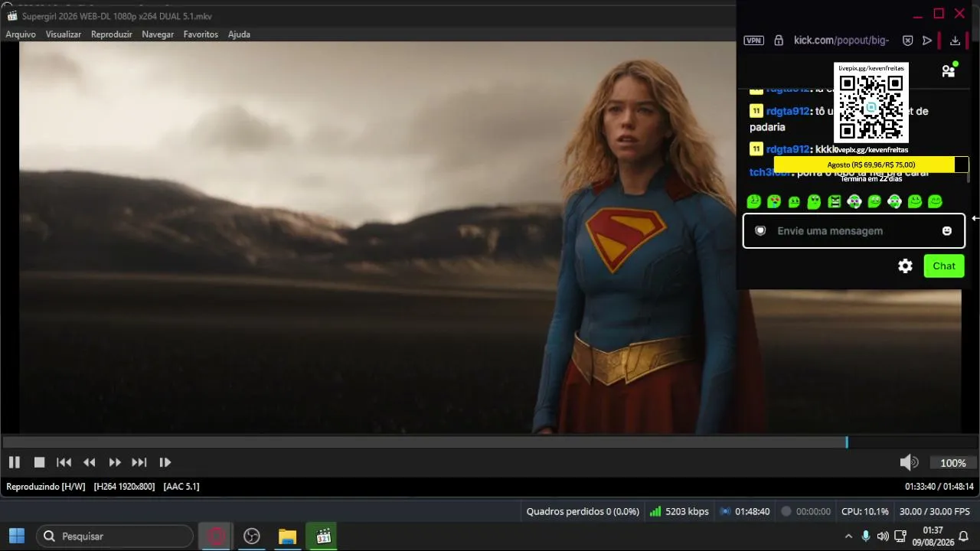Switch to the OBS Studio taskbar icon
This screenshot has width=980, height=551.
[251, 536]
